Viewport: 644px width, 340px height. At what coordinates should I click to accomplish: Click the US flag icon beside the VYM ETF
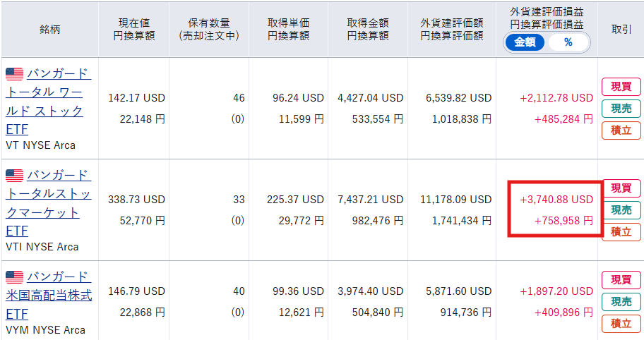(x=14, y=277)
